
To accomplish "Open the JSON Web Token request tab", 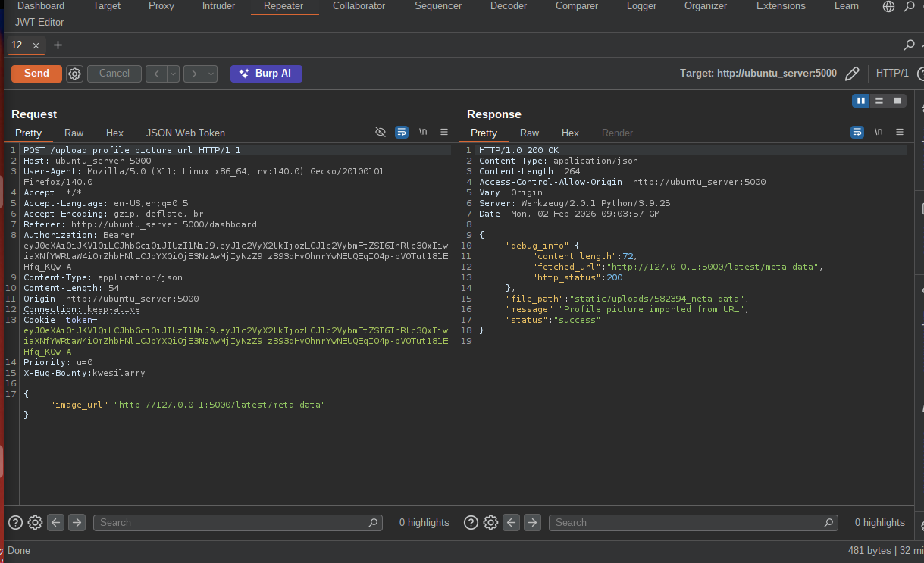I will tap(186, 133).
